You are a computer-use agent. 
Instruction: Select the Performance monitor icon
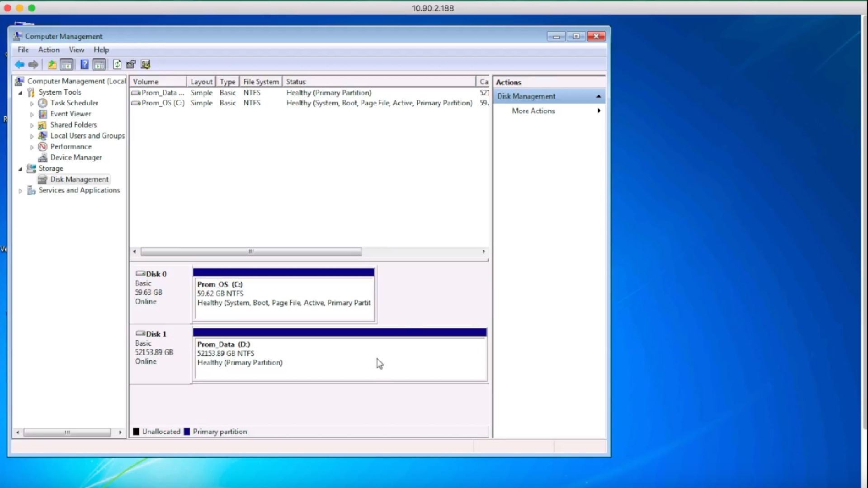[42, 146]
